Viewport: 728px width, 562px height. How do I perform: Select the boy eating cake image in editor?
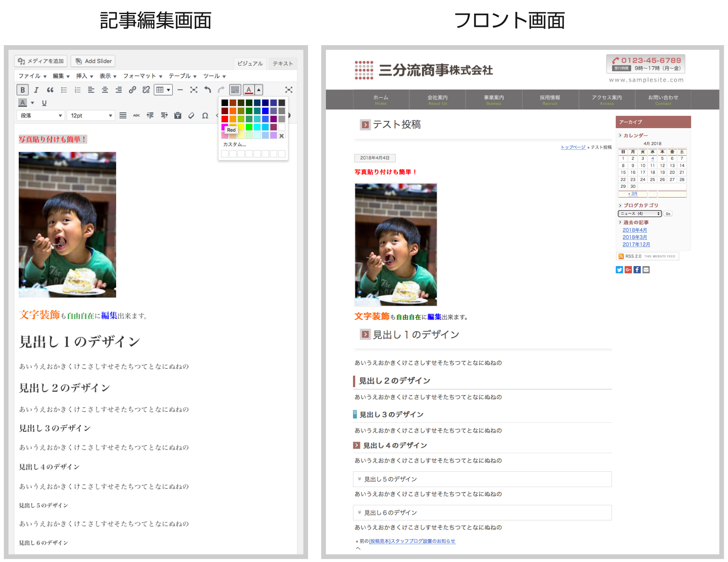(x=67, y=225)
